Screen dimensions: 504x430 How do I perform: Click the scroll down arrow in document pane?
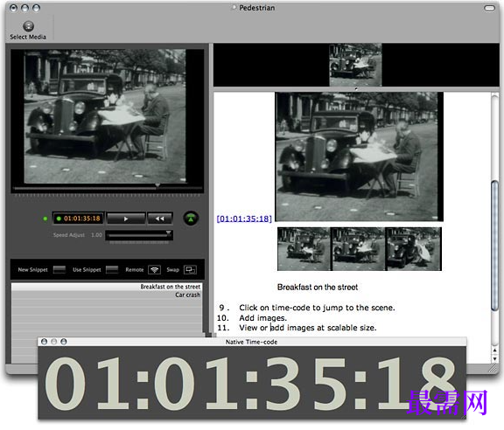[494, 358]
